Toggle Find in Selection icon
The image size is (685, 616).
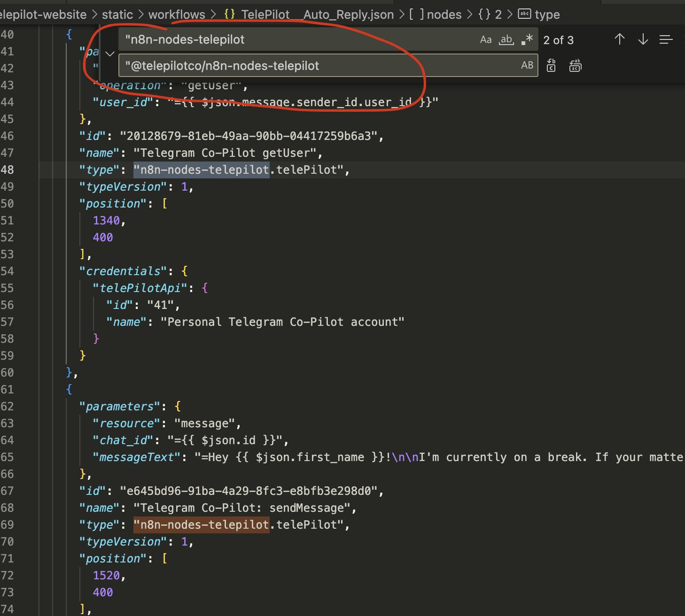coord(666,39)
